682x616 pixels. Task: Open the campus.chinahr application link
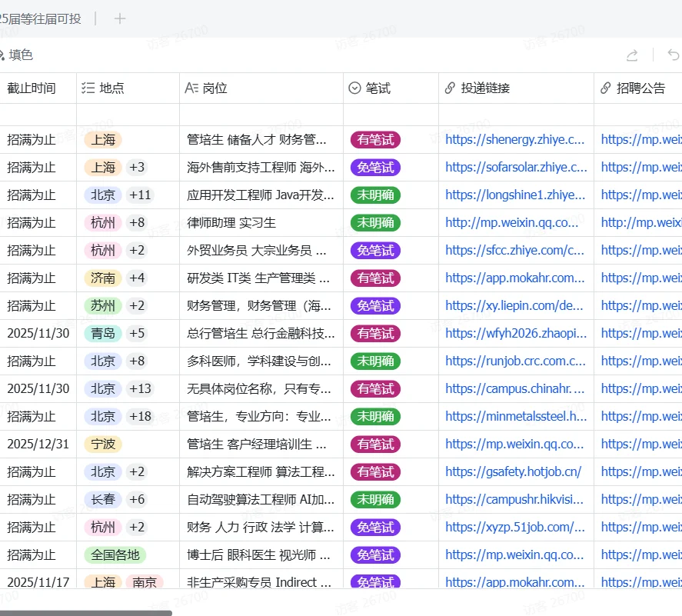tap(515, 389)
